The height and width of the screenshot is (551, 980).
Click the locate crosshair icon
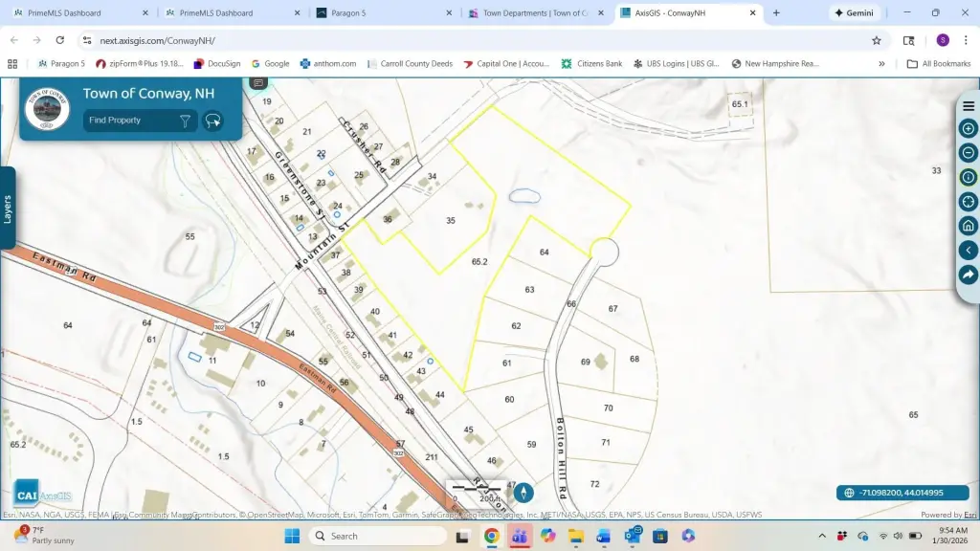tap(968, 202)
